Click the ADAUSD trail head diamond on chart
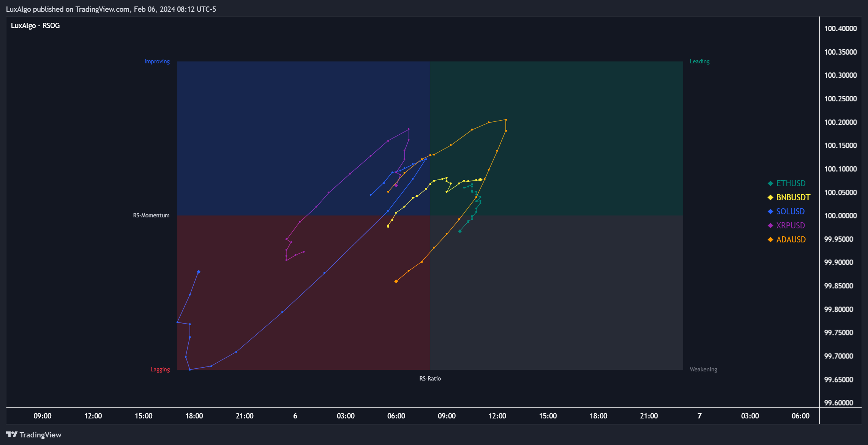 pyautogui.click(x=396, y=281)
